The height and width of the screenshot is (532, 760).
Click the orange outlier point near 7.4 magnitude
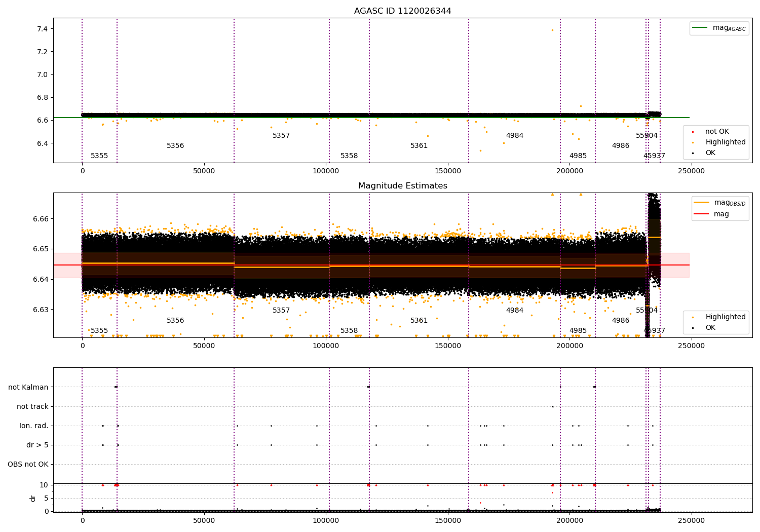tap(552, 30)
